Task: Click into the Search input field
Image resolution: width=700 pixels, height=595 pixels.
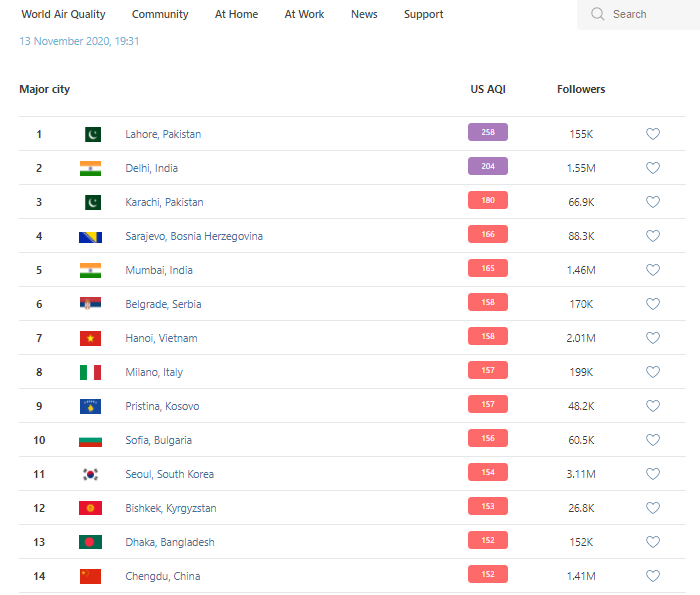Action: pyautogui.click(x=650, y=14)
